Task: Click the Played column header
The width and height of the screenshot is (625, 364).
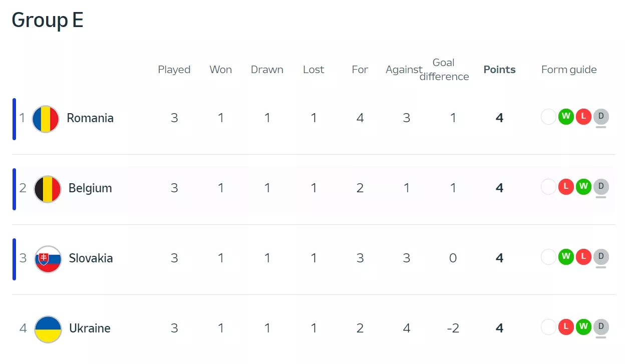Action: coord(174,70)
